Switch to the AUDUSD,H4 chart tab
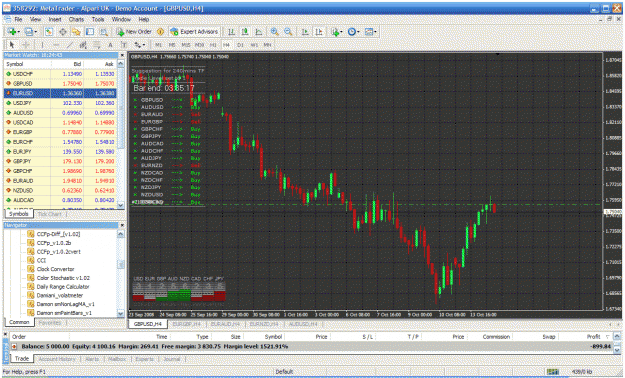The height and width of the screenshot is (378, 625). [303, 324]
